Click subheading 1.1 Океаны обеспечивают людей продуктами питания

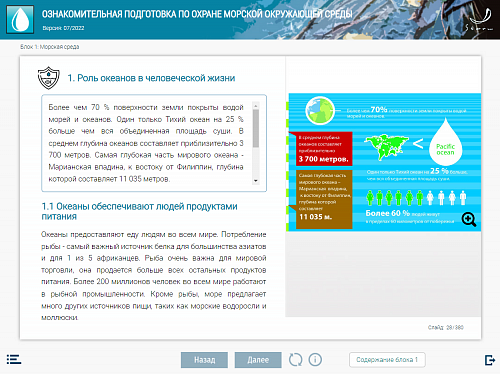139,211
